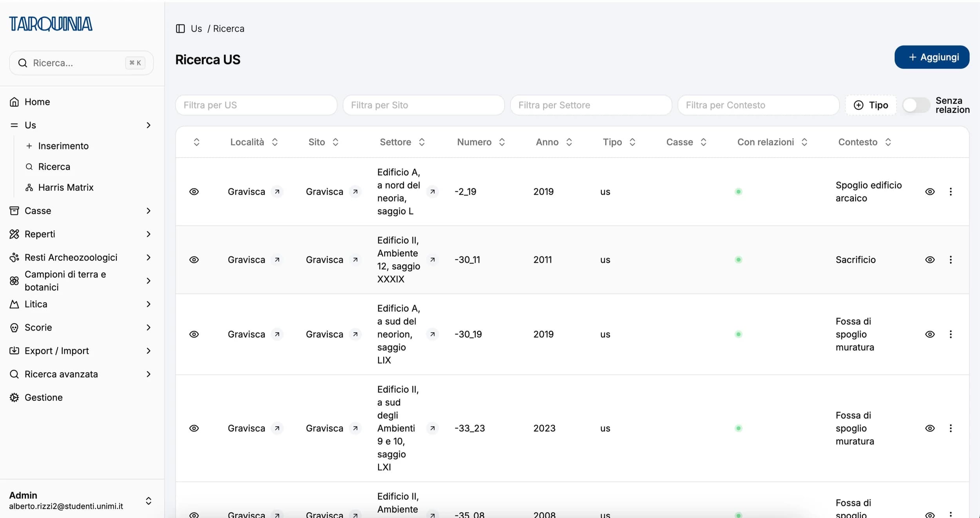The width and height of the screenshot is (980, 518).
Task: Toggle Senza relazioni switch
Action: pos(916,105)
